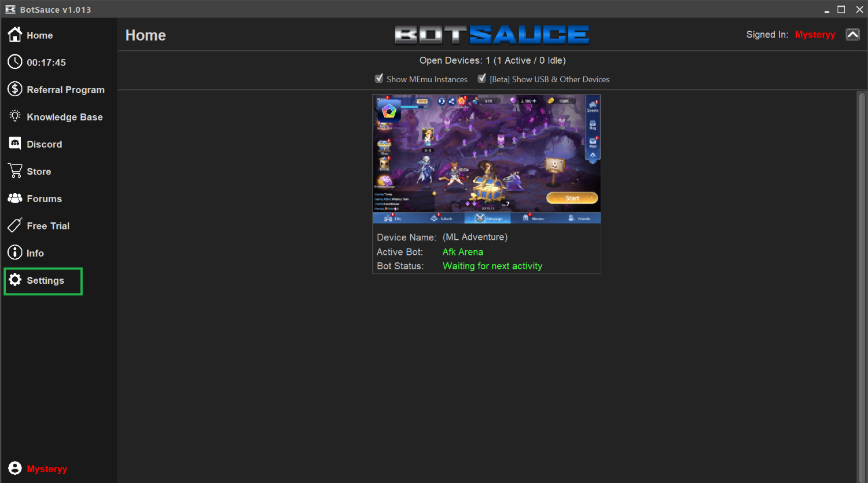Click the clock timer icon
The height and width of the screenshot is (483, 868).
15,62
